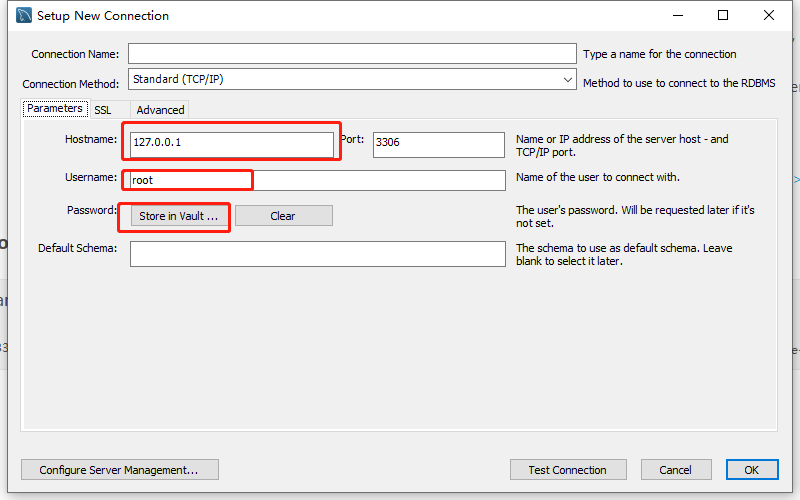Viewport: 800px width, 500px height.
Task: Click the MySQL Workbench dolphin title icon
Action: [x=23, y=15]
